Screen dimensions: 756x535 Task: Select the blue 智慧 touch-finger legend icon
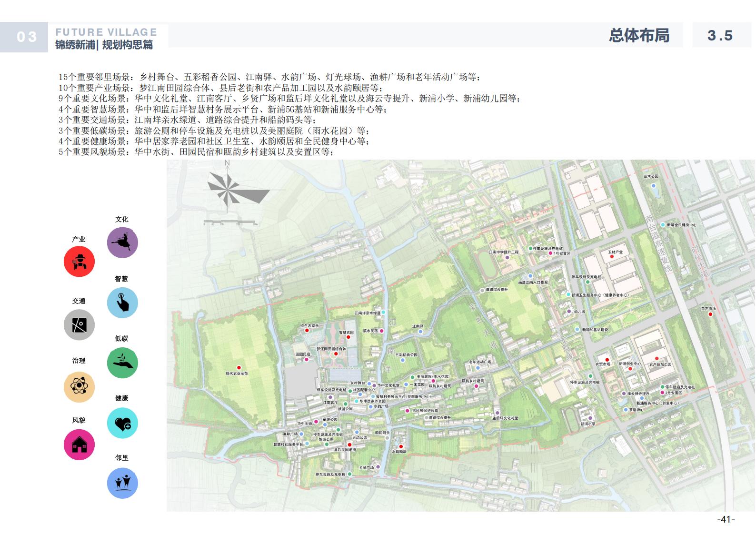[x=122, y=303]
